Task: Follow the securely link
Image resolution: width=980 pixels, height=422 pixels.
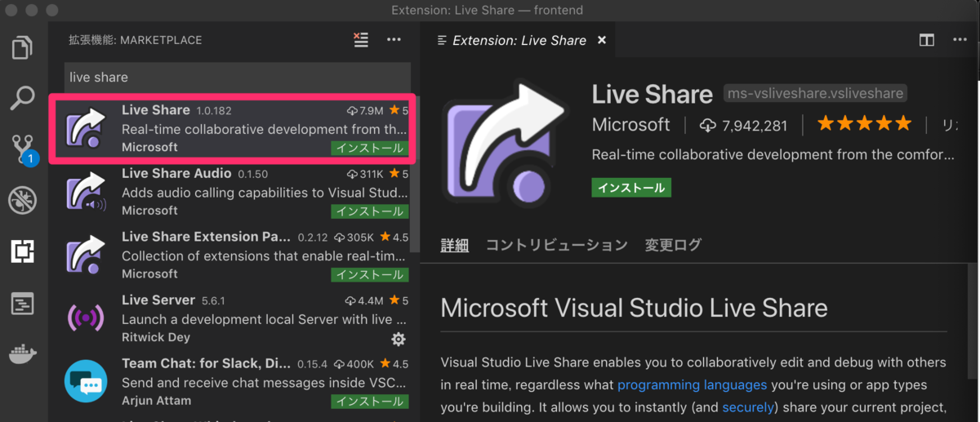Action: [x=748, y=407]
